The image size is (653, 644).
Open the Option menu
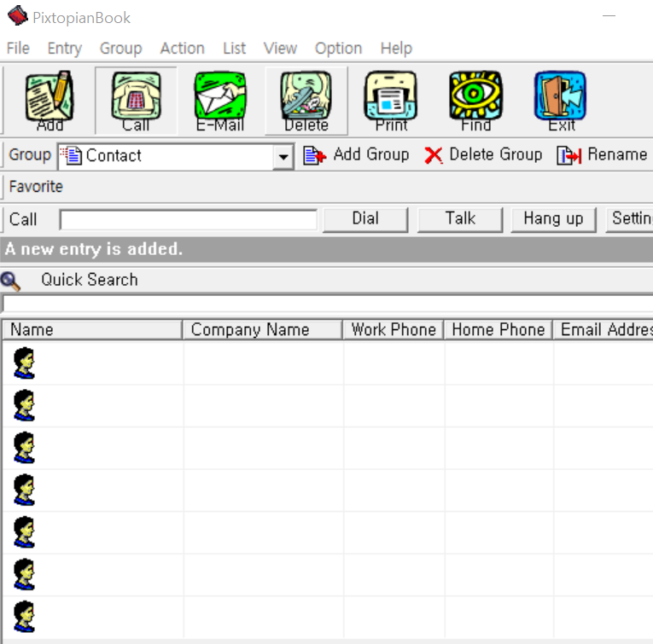coord(339,49)
